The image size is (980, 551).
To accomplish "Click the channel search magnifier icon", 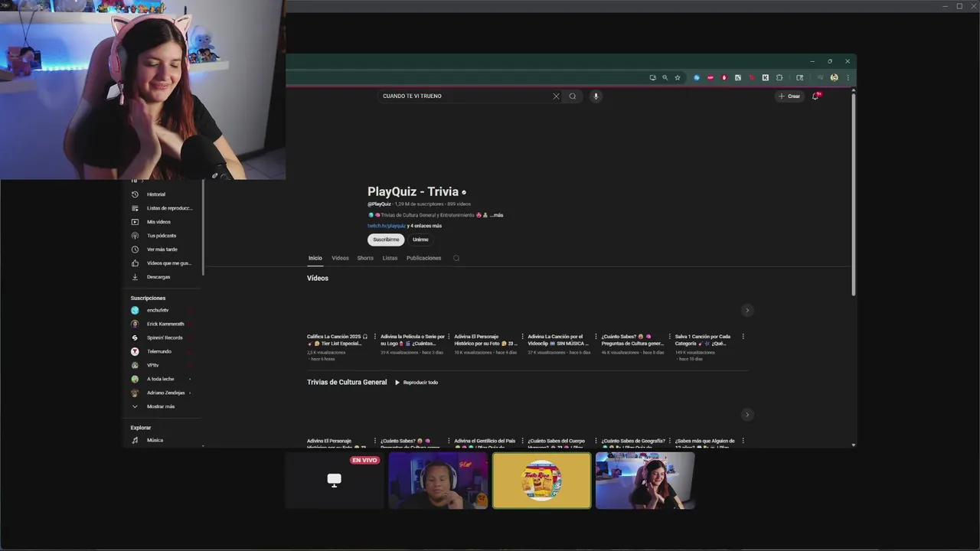I will [x=456, y=258].
